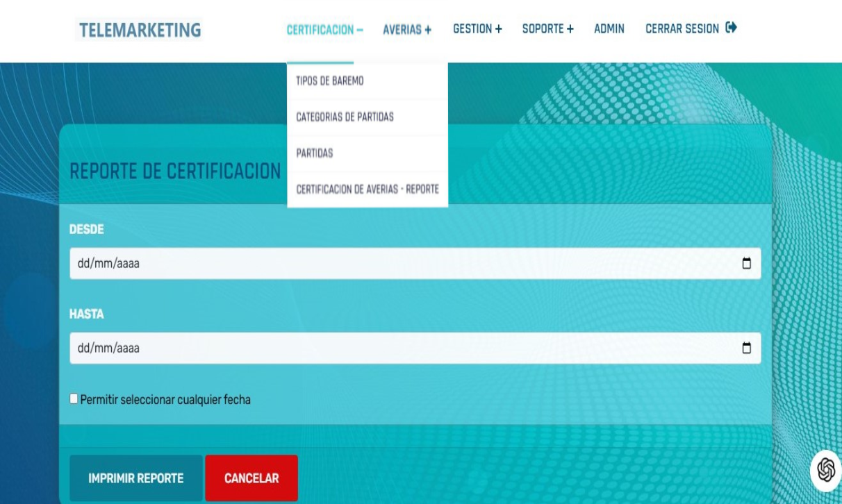The height and width of the screenshot is (504, 842).
Task: Open CERTIFICACION DE AVERIAS - REPORTE entry
Action: coord(368,190)
